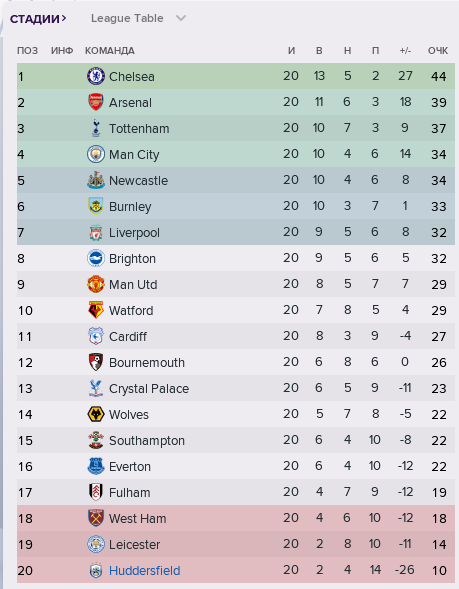This screenshot has height=589, width=459.
Task: Click the Chelsea club crest
Action: coord(96,76)
